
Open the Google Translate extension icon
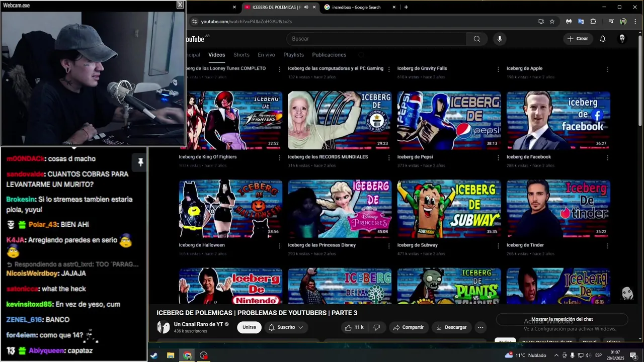pos(581,22)
